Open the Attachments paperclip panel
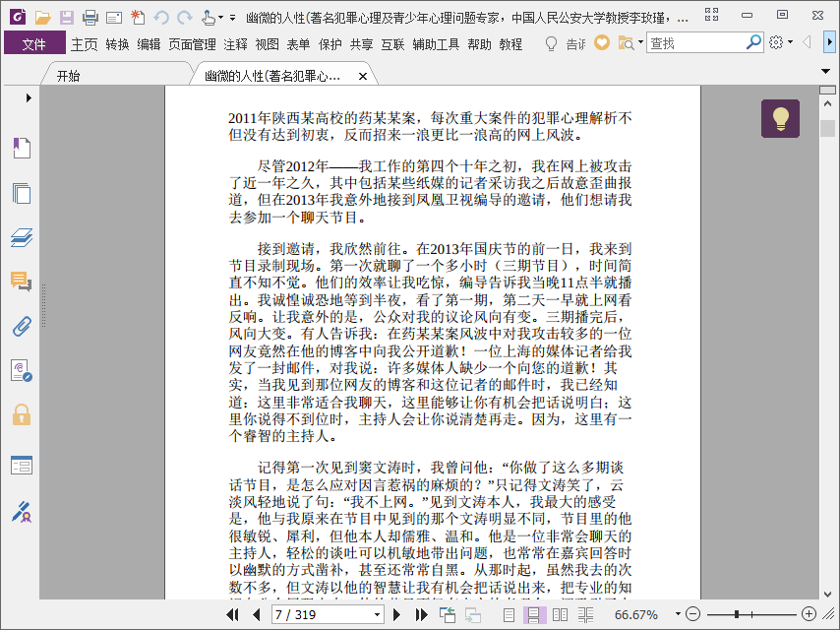The height and width of the screenshot is (630, 840). pos(22,326)
